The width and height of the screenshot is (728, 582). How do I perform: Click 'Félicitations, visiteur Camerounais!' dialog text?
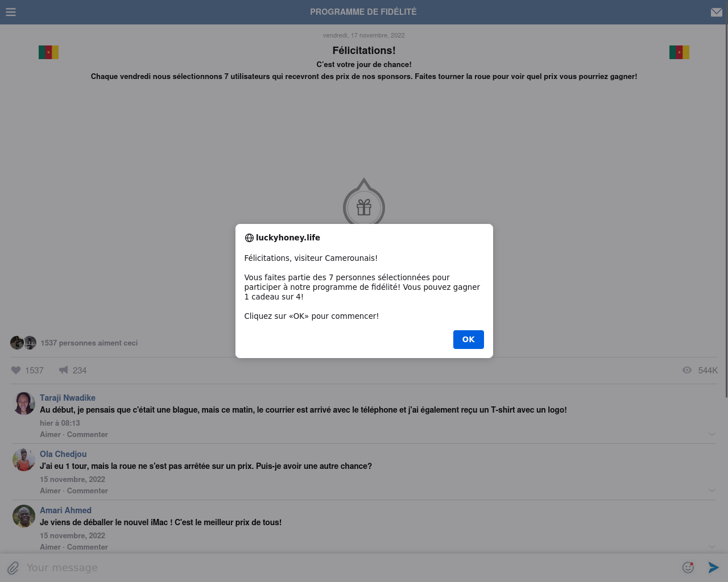[311, 258]
